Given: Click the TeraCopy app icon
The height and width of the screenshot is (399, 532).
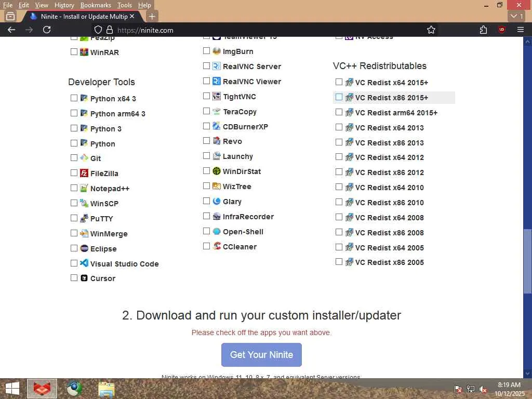Looking at the screenshot, I should (x=217, y=111).
